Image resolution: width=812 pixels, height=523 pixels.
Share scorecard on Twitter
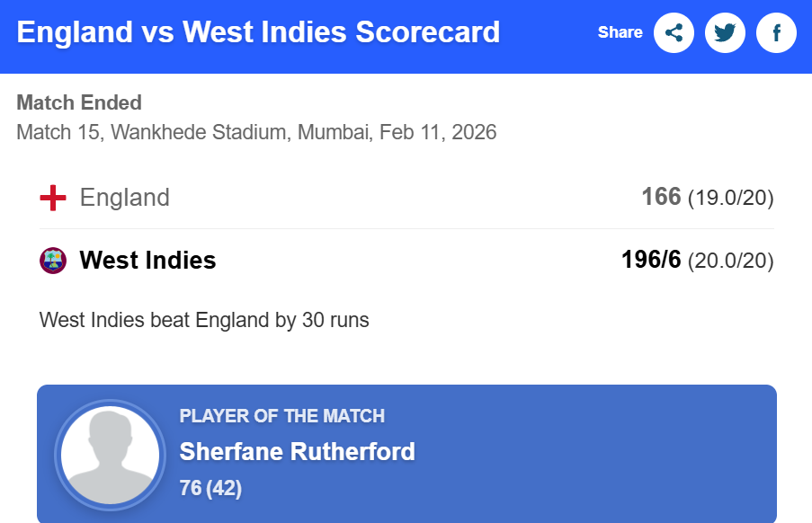(x=725, y=33)
